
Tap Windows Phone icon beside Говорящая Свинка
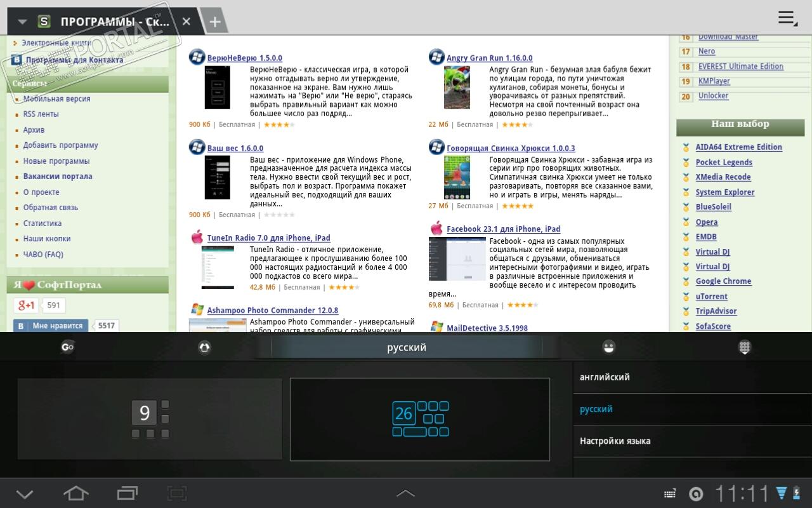point(436,147)
